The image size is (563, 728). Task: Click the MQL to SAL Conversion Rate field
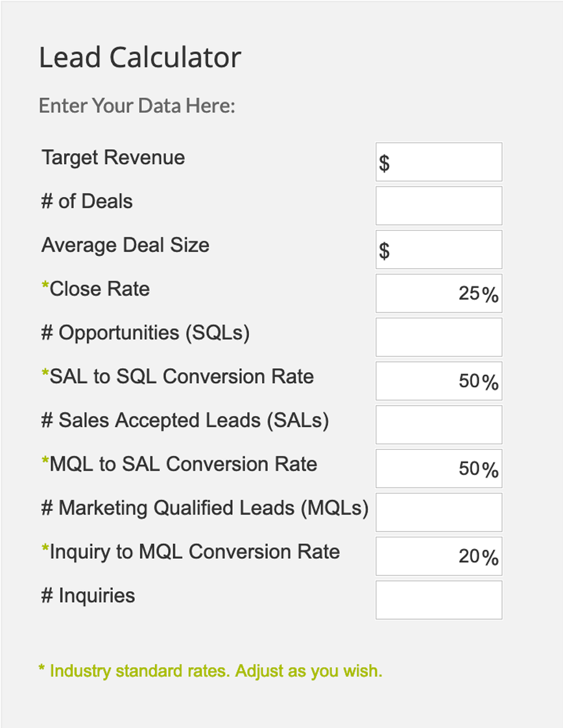pyautogui.click(x=438, y=469)
